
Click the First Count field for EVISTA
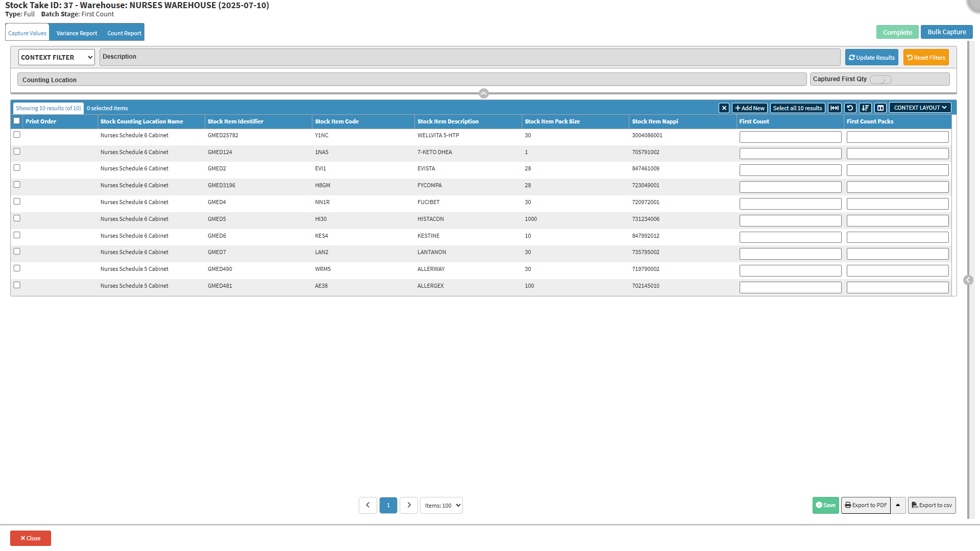[790, 170]
